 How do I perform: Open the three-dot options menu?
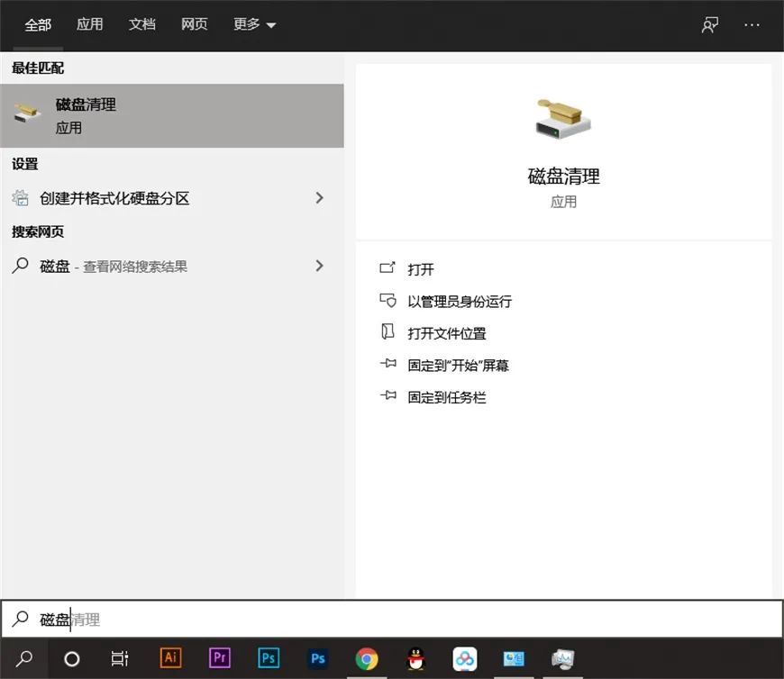(752, 24)
